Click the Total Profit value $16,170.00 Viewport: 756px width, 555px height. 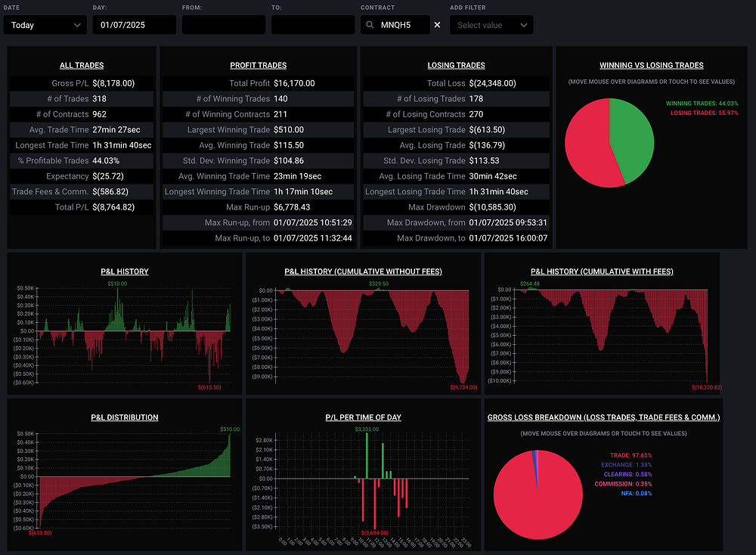click(294, 83)
